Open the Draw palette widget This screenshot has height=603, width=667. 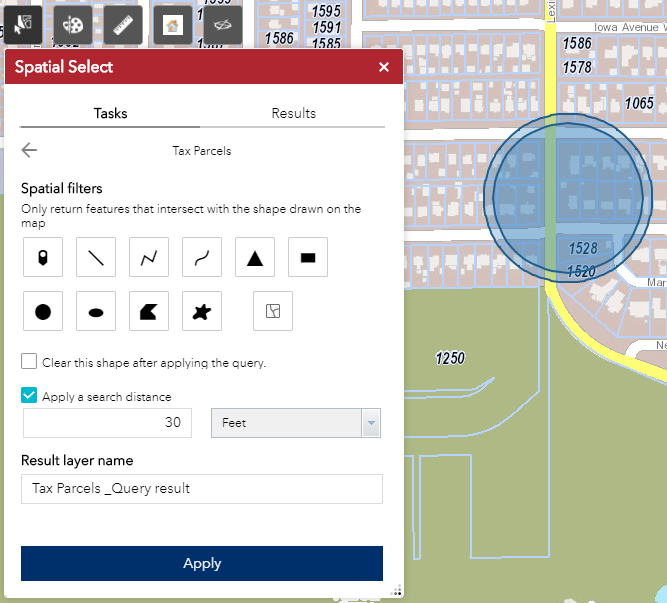click(x=73, y=23)
